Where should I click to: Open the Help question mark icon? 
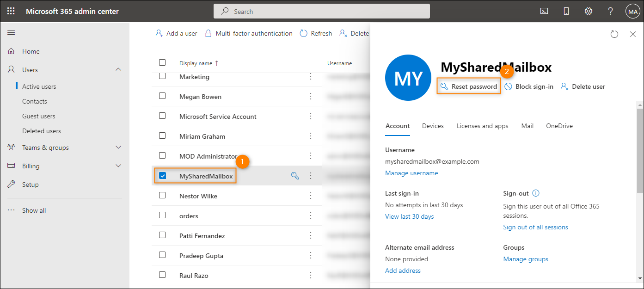(610, 11)
